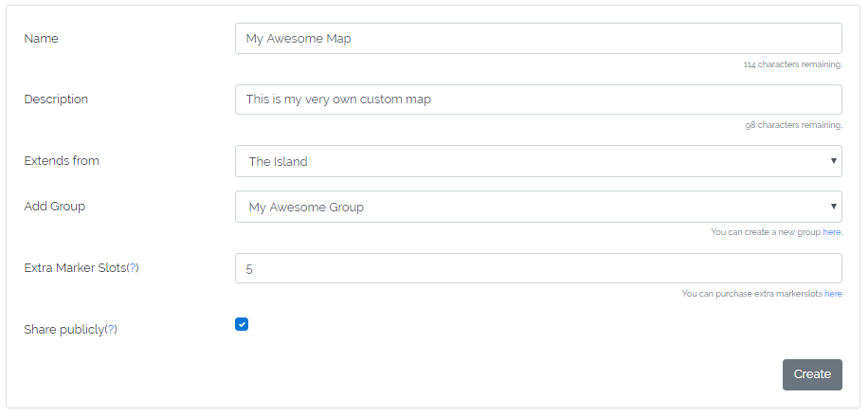Open the 'here' link to purchase markerslots

pyautogui.click(x=833, y=294)
